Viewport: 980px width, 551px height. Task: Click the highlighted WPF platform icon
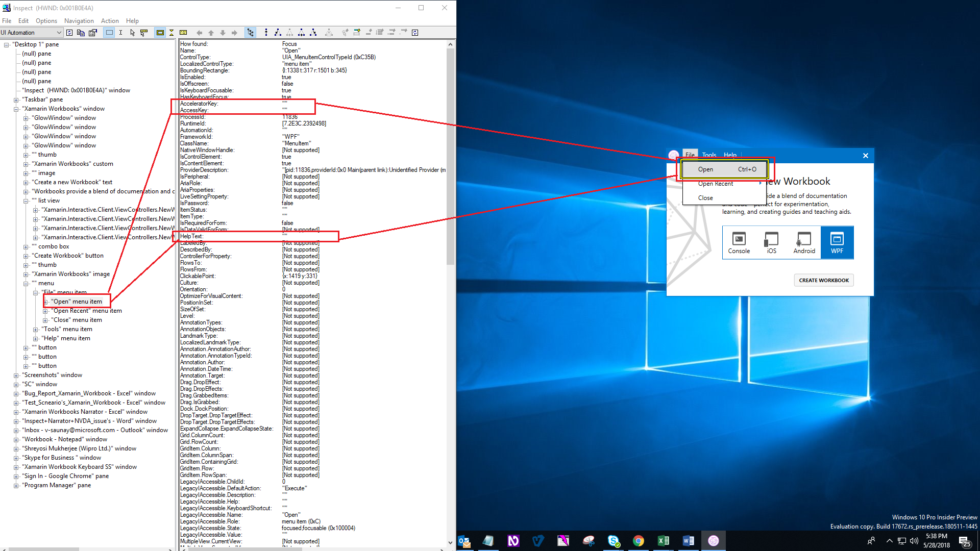tap(837, 242)
